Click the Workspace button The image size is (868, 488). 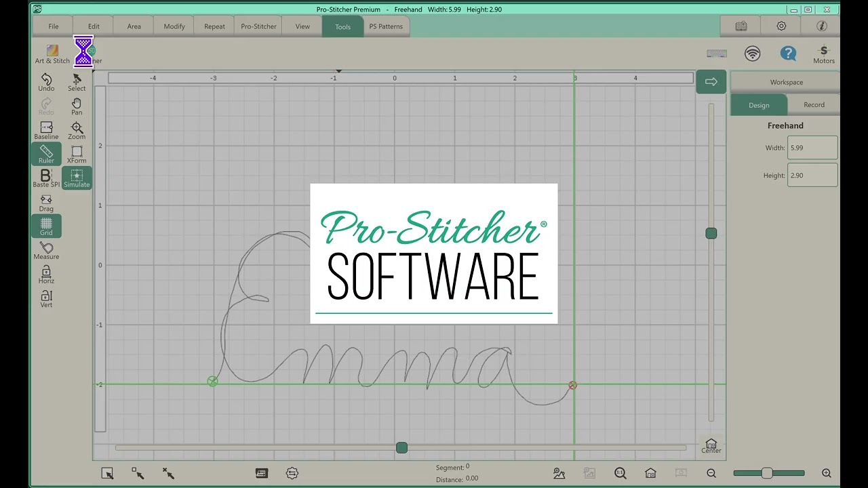[x=786, y=82]
